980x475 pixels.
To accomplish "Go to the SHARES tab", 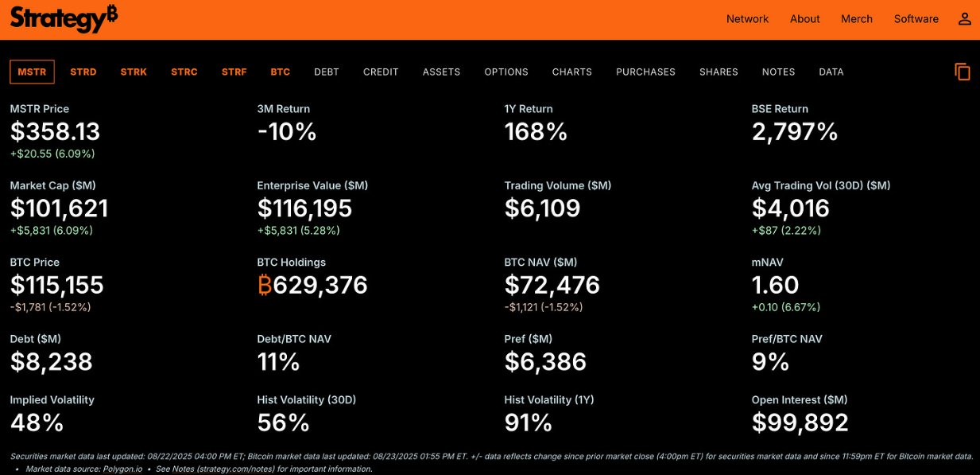I will point(719,72).
